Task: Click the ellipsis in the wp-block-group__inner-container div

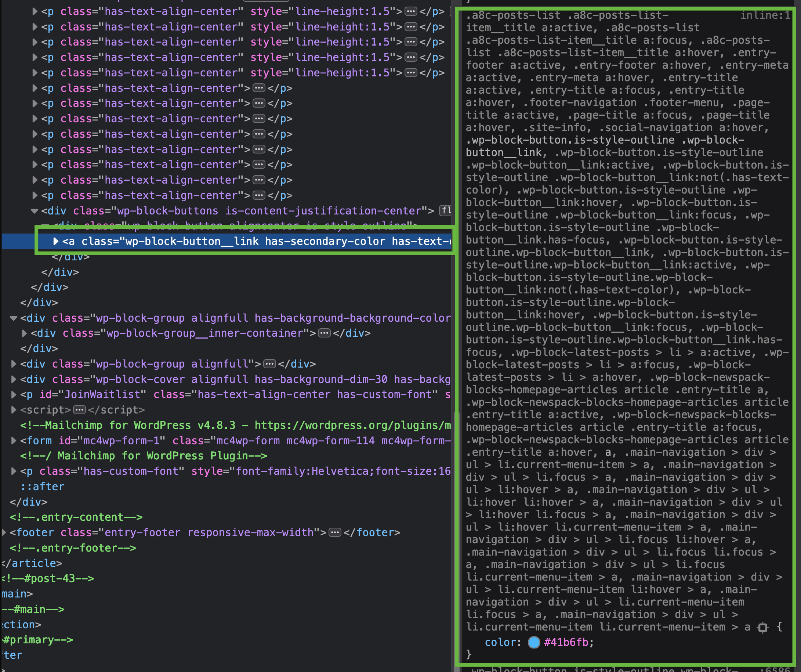Action: pos(324,333)
